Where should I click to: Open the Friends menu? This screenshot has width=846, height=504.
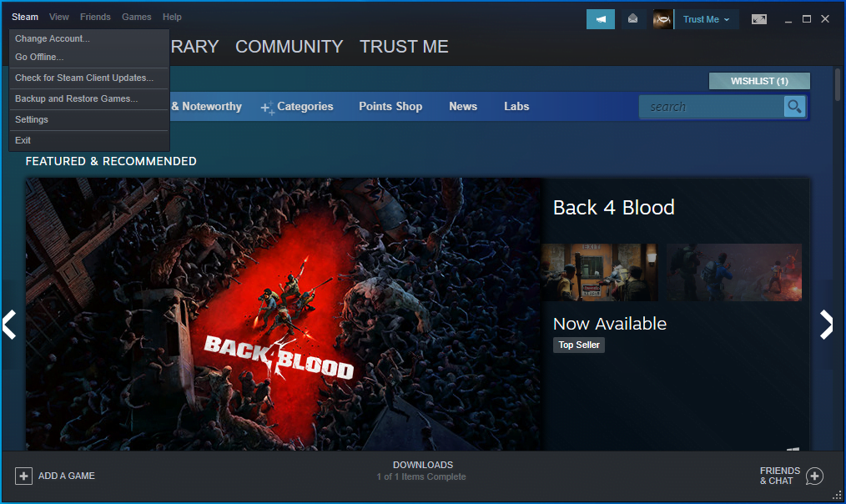pyautogui.click(x=95, y=17)
